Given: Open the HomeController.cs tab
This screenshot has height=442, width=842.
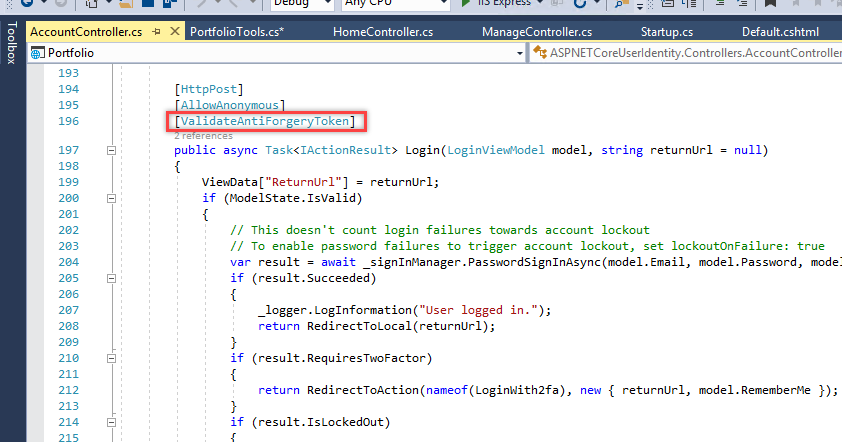Looking at the screenshot, I should (x=383, y=32).
